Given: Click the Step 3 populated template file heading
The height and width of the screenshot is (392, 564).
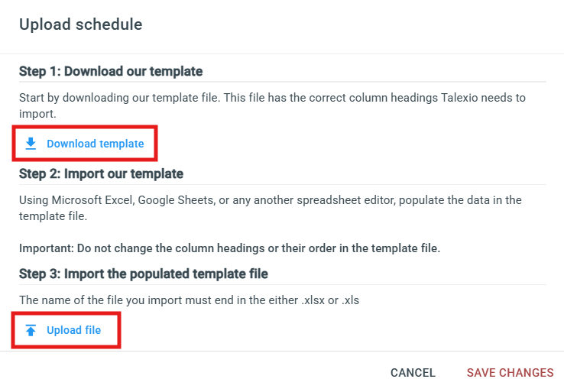Looking at the screenshot, I should click(144, 274).
